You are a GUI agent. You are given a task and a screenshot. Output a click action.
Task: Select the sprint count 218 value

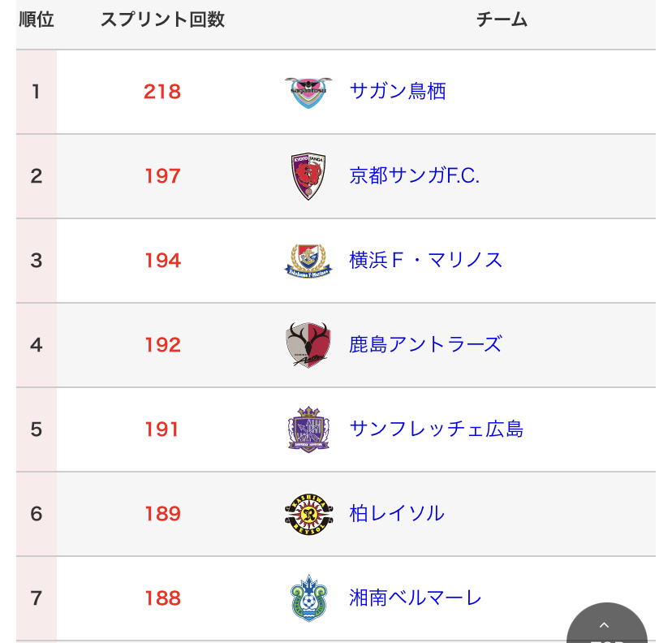tap(162, 92)
